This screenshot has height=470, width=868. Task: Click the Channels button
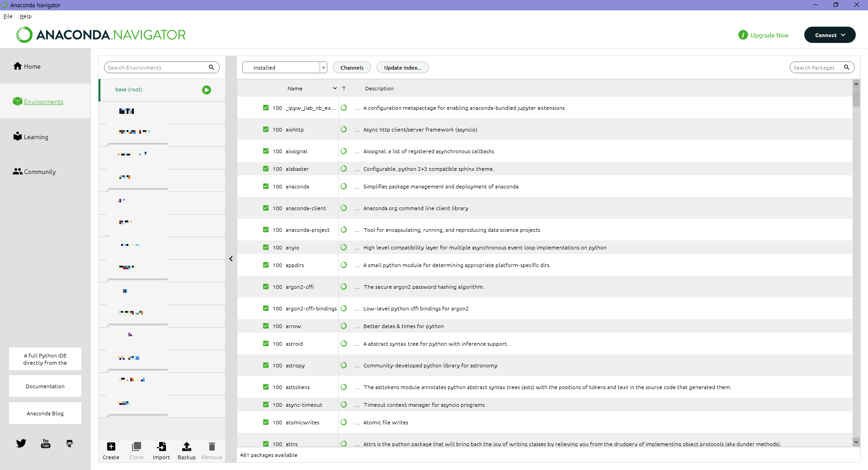[x=352, y=67]
